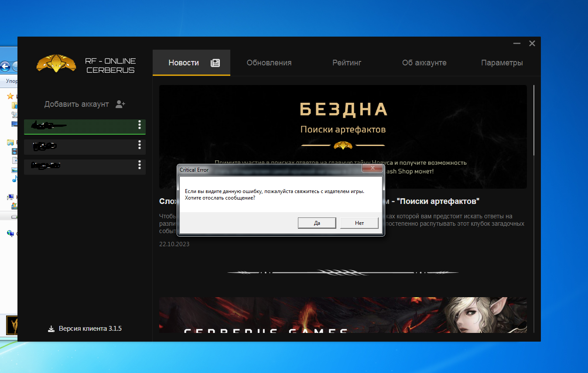Screen dimensions: 588x373
Task: Go to the Рейтинг tab
Action: click(347, 63)
